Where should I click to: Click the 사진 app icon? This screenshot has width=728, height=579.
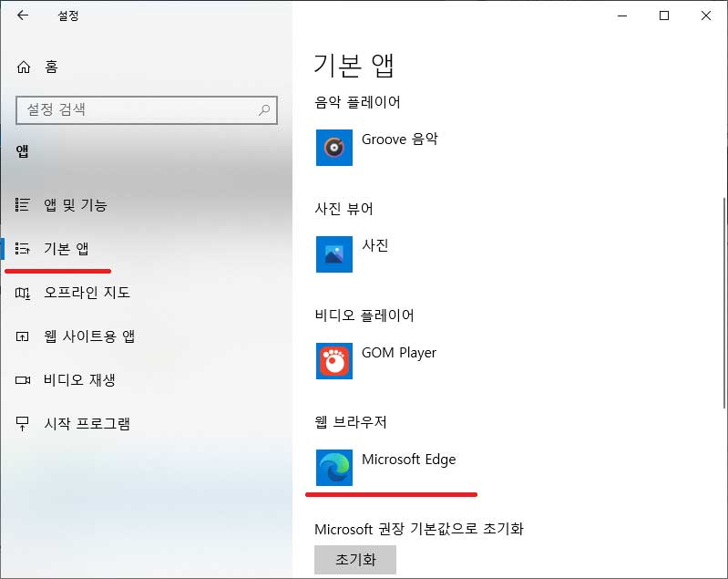coord(334,254)
